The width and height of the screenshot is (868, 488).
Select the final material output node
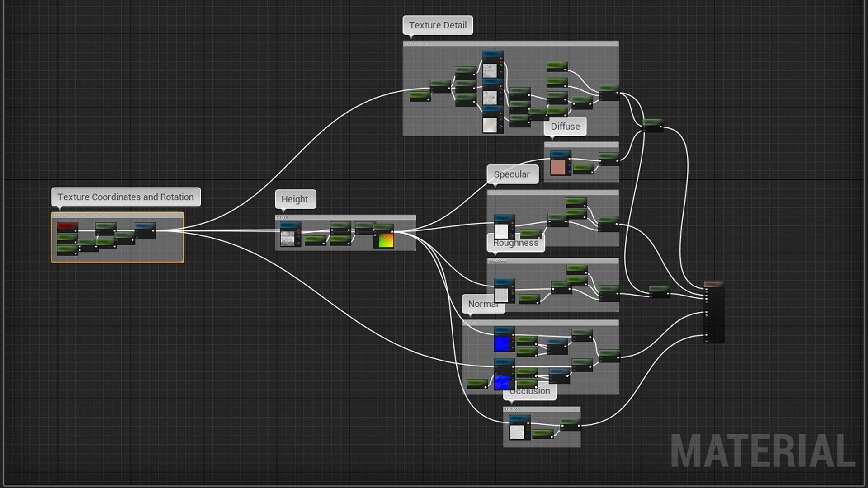click(x=714, y=312)
